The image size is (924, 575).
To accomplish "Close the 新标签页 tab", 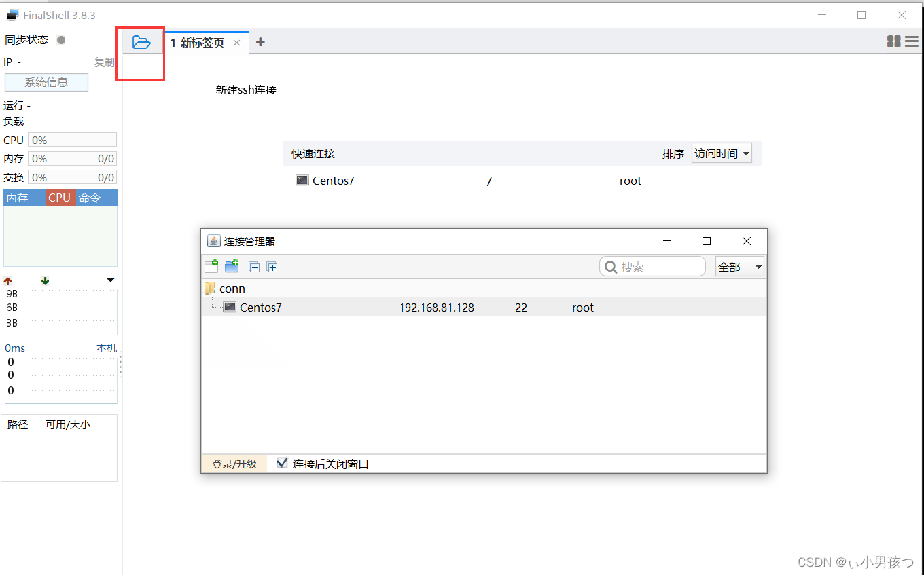I will (236, 43).
